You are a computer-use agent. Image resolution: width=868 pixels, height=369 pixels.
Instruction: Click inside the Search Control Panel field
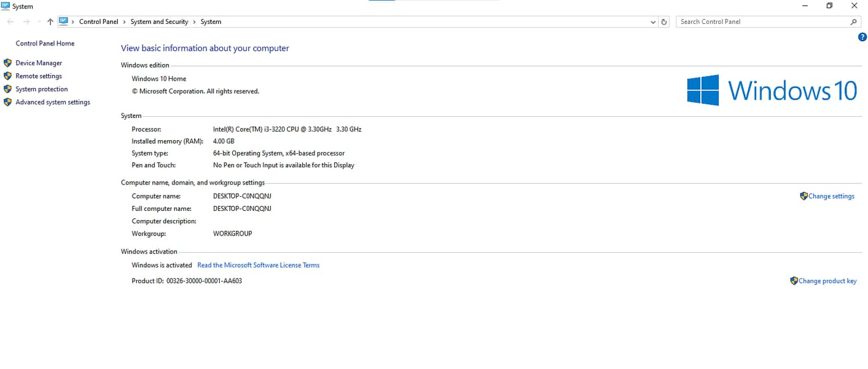point(762,22)
